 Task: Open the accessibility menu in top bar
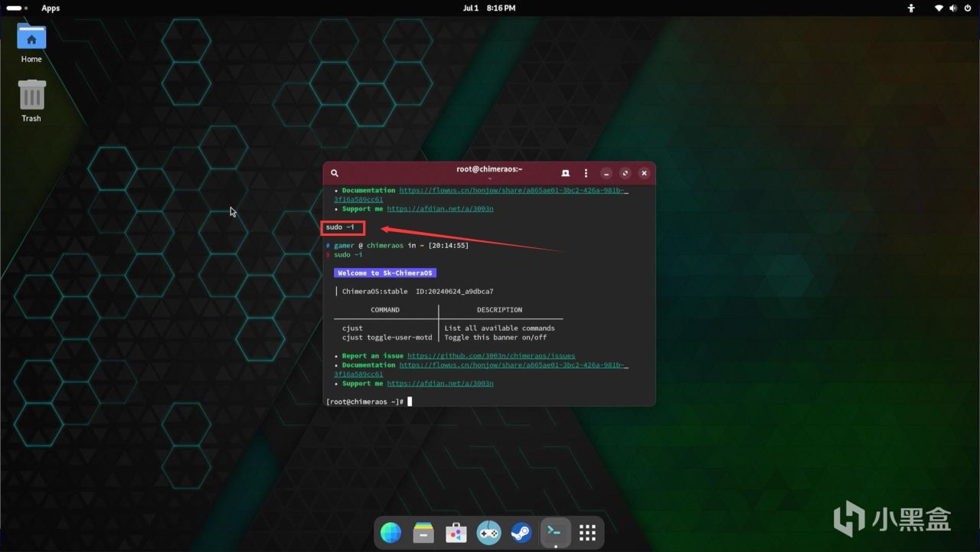pyautogui.click(x=911, y=8)
